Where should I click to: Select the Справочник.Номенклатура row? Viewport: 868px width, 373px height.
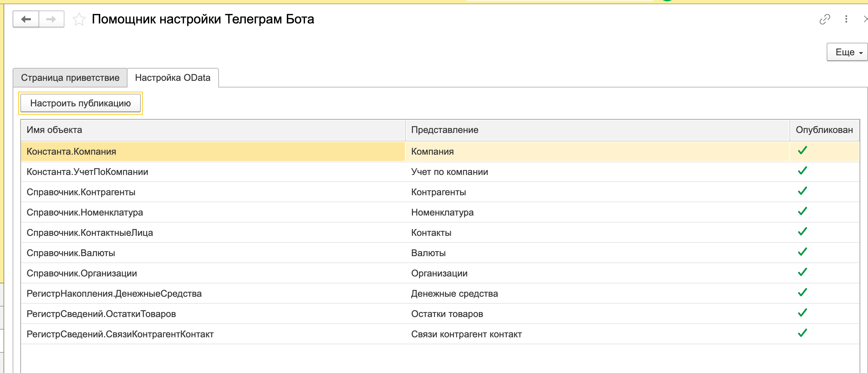click(x=85, y=212)
